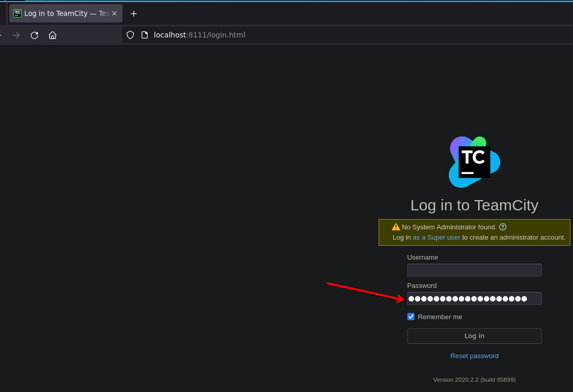
Task: Click the page info icon in address bar
Action: coord(145,35)
